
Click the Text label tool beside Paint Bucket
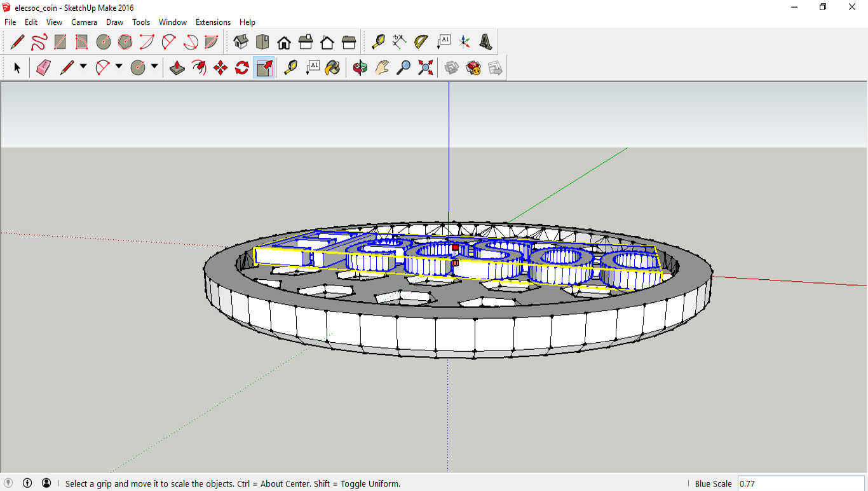312,67
